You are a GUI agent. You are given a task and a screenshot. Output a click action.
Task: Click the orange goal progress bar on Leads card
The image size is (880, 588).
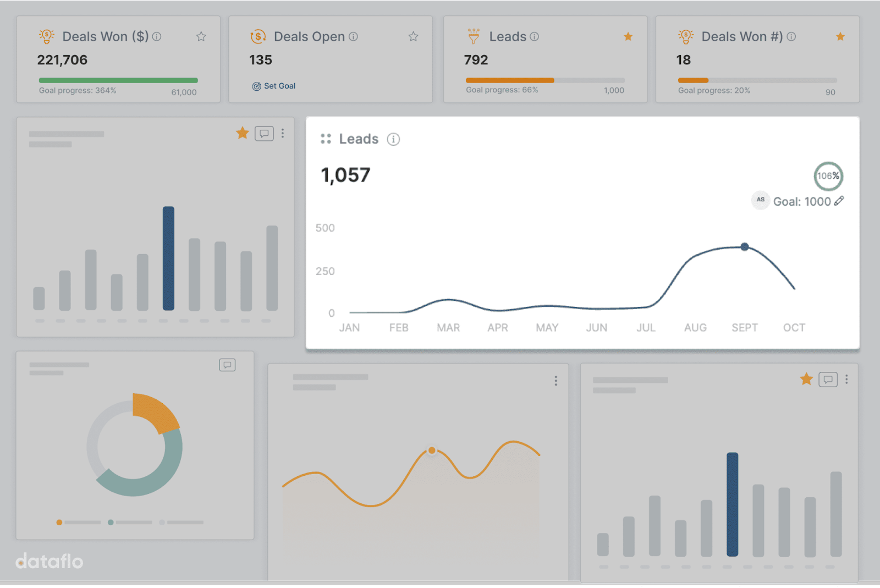[x=509, y=80]
